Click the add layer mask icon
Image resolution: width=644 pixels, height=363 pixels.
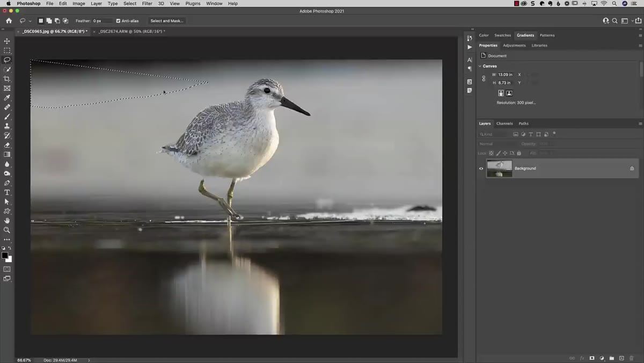click(x=592, y=358)
